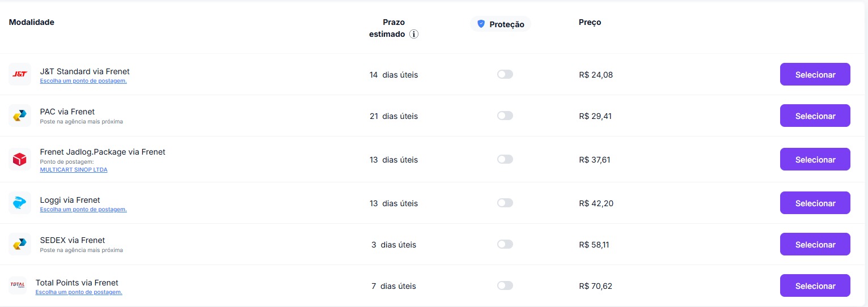Turn on protection for Jadlog Package
The width and height of the screenshot is (868, 307).
point(505,159)
